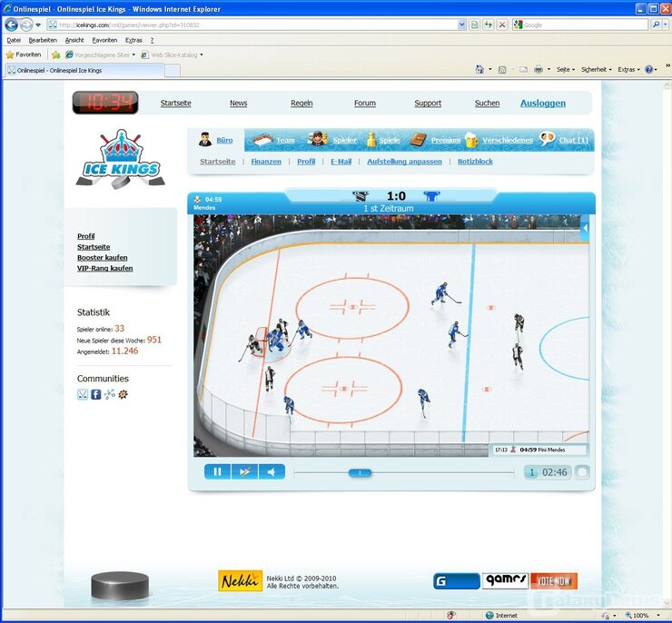Open the Suchen page

click(487, 104)
